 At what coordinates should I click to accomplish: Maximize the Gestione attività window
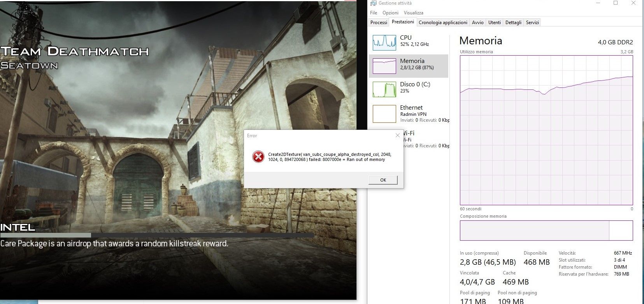point(616,3)
